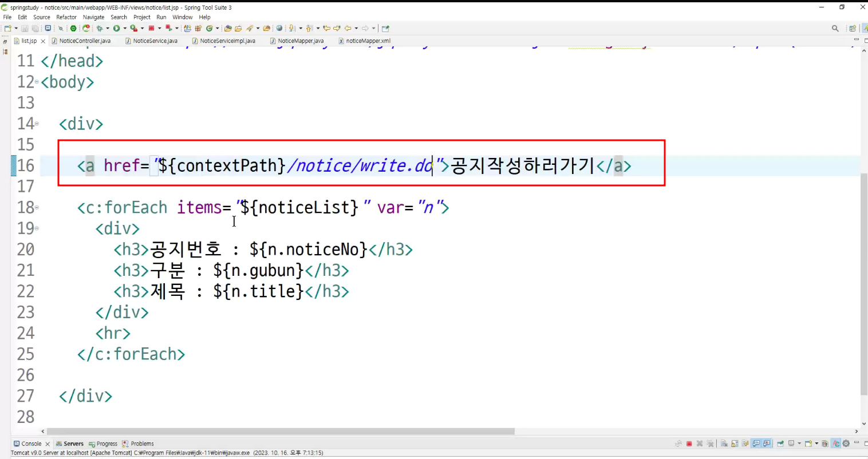Click the Save All toolbar icon

pos(35,28)
